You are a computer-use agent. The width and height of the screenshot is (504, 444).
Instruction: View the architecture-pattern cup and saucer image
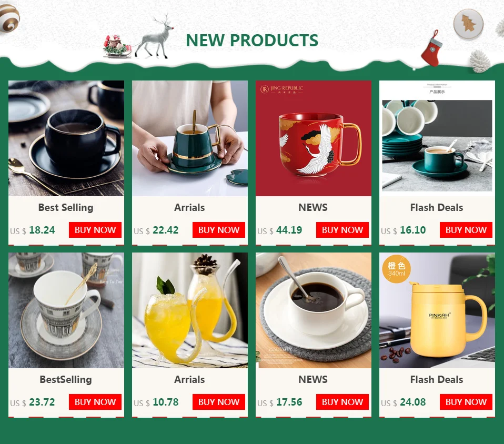pyautogui.click(x=66, y=310)
